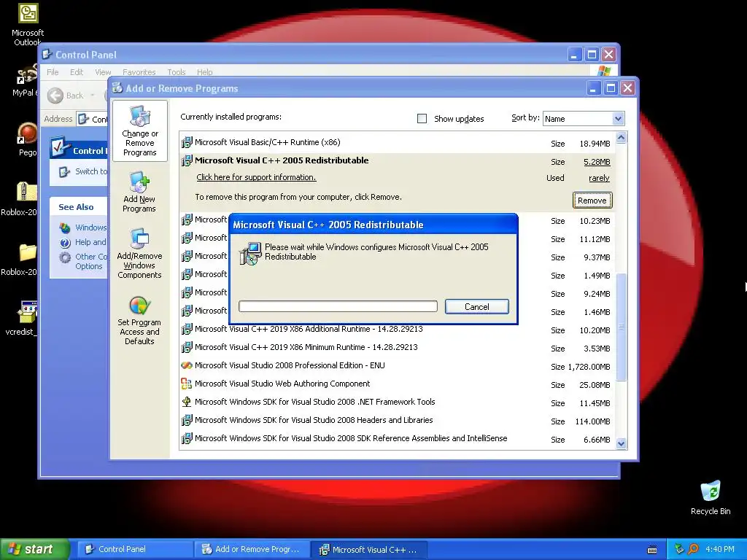Select Visual Studio 2008 Professional Edition icon
Image resolution: width=747 pixels, height=560 pixels.
click(187, 365)
